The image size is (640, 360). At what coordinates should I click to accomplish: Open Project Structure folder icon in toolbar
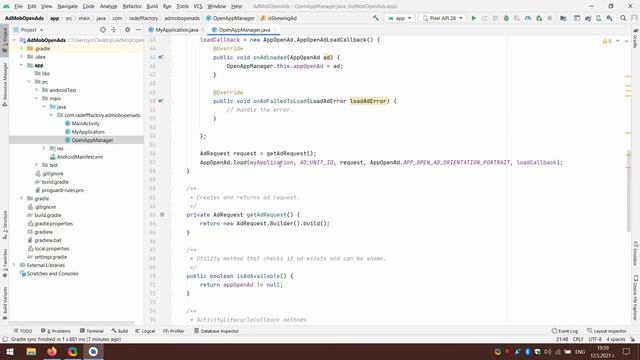point(563,18)
